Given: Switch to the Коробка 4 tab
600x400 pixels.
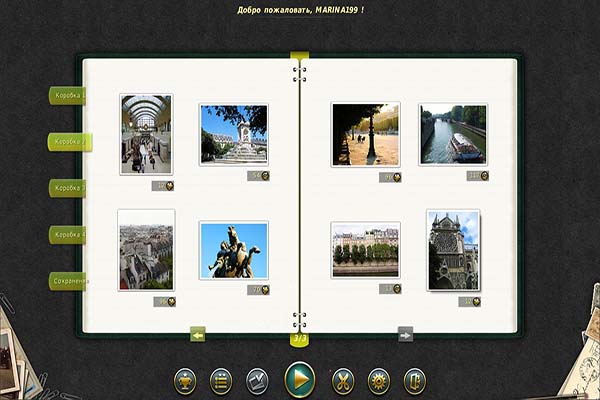Looking at the screenshot, I should click(x=68, y=234).
